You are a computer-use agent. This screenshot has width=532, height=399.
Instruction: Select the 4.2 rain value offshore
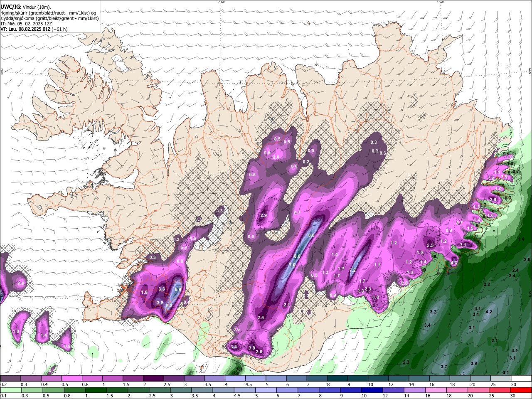coord(489,312)
